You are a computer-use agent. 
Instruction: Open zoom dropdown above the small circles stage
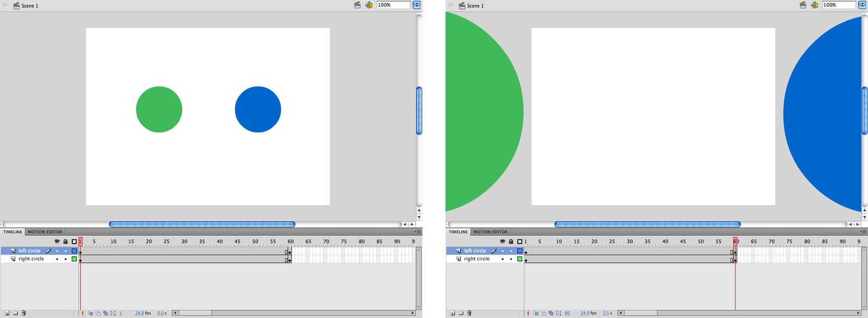point(416,5)
